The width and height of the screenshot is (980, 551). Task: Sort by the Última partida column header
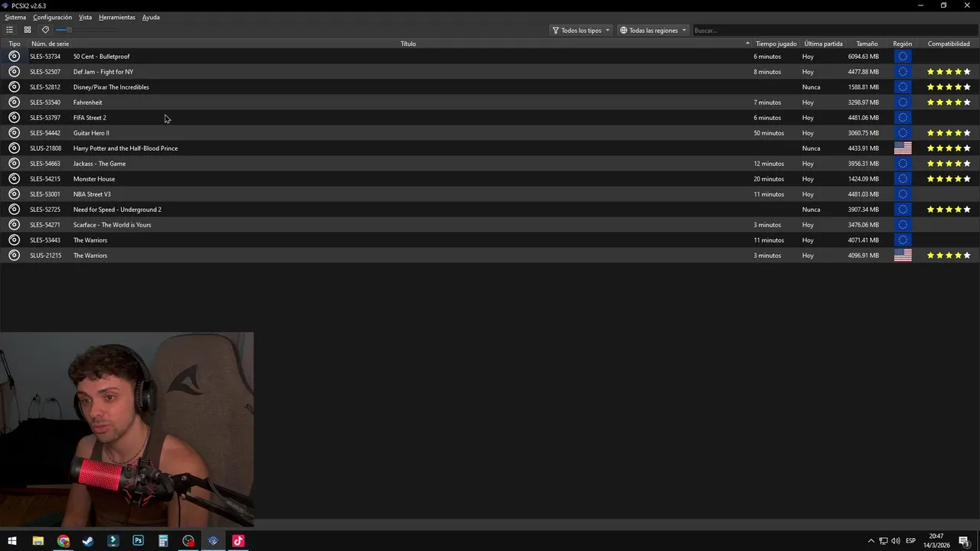click(x=823, y=44)
